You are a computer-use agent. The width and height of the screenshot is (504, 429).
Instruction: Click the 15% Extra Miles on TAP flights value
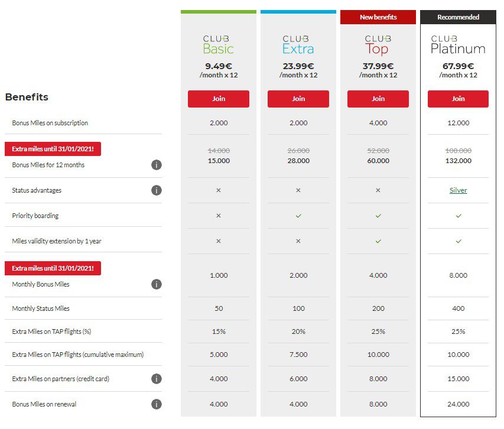click(x=219, y=331)
